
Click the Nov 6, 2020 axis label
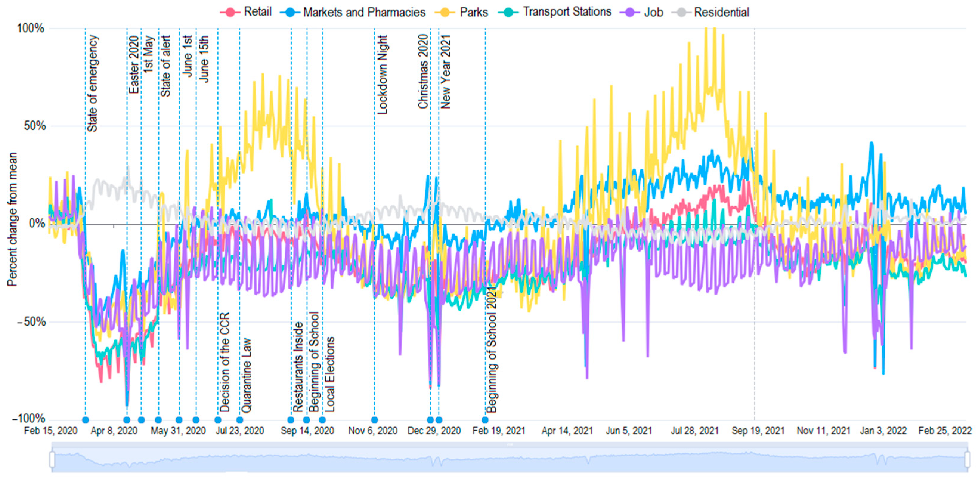click(373, 431)
